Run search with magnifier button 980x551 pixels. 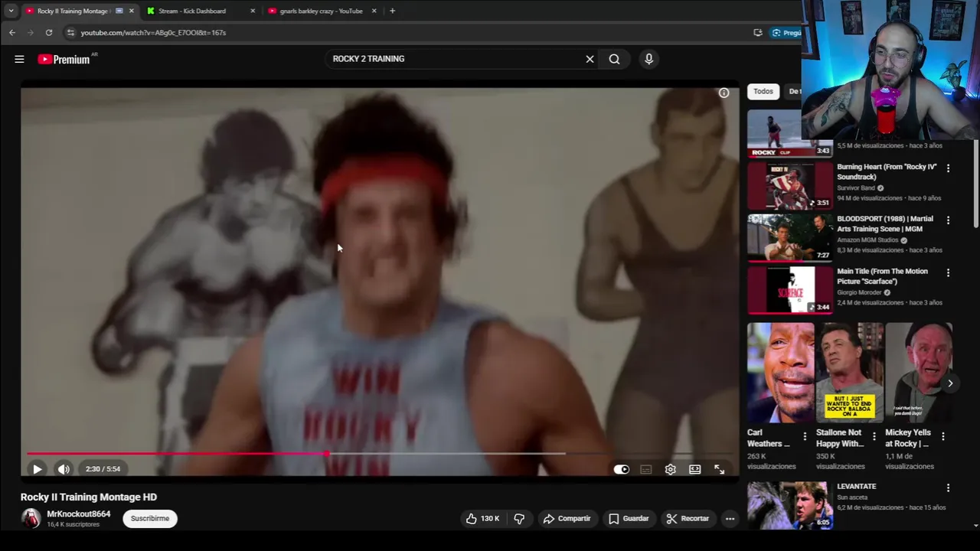pos(614,59)
